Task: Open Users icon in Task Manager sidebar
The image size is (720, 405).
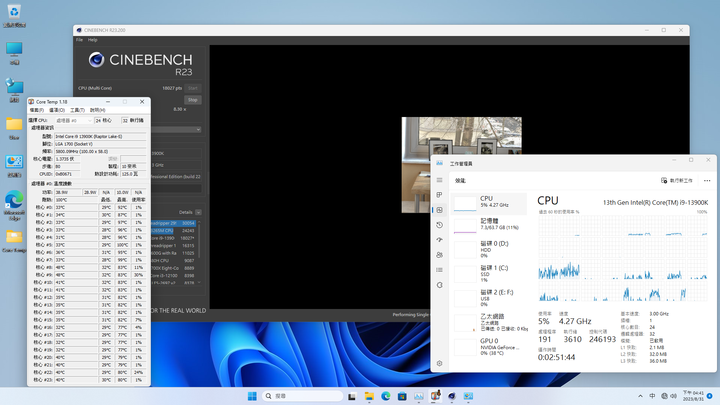Action: (x=439, y=255)
